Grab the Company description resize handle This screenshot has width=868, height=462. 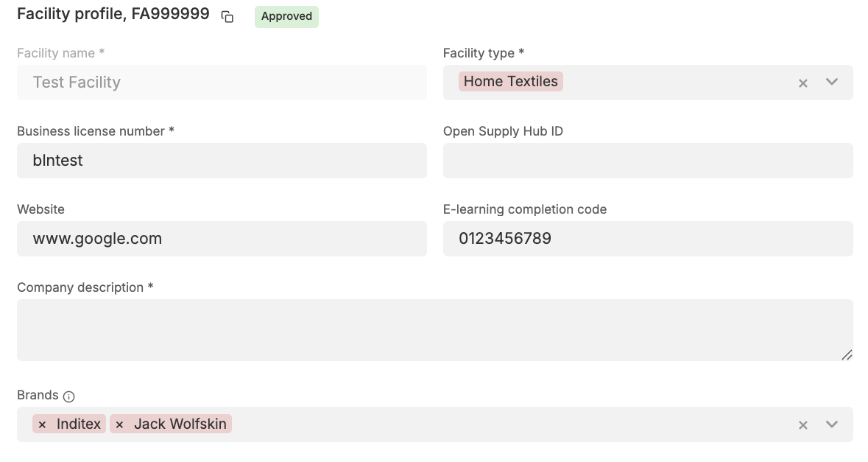click(847, 355)
